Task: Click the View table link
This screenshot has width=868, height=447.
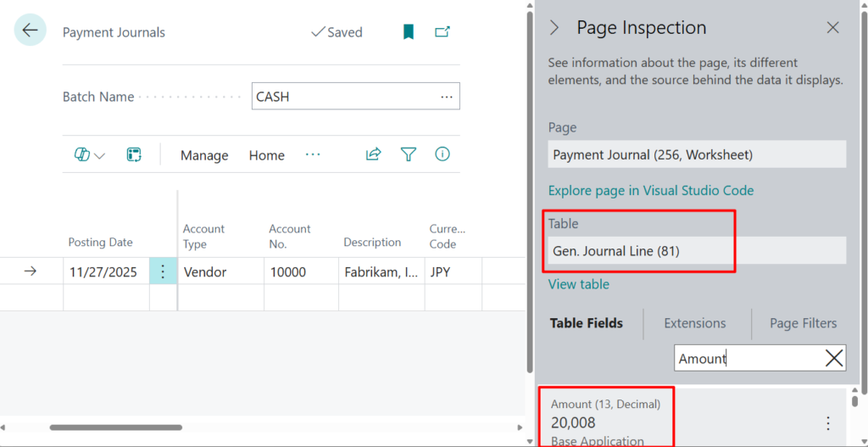Action: pyautogui.click(x=578, y=284)
